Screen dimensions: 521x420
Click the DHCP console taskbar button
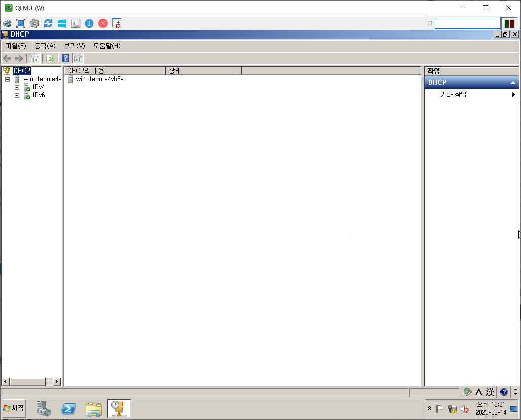pyautogui.click(x=119, y=409)
